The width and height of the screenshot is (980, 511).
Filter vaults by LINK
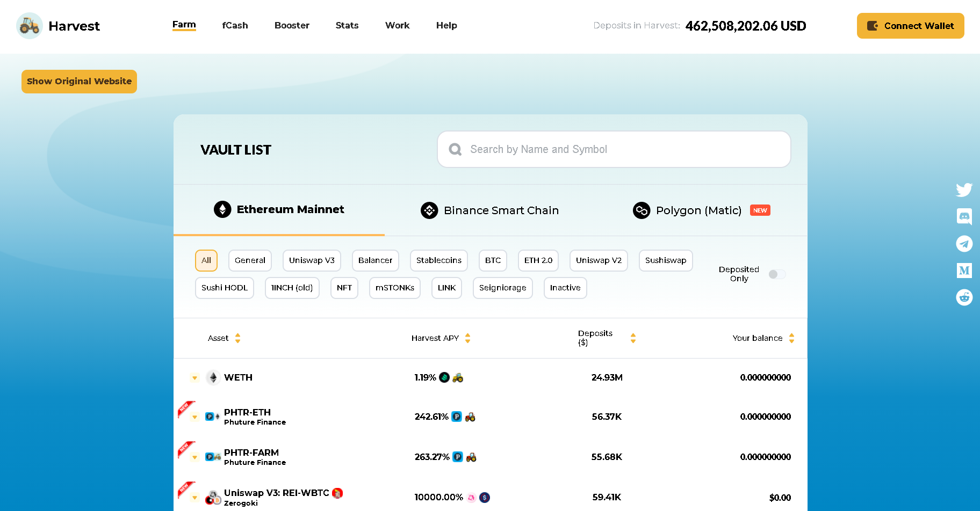(446, 288)
